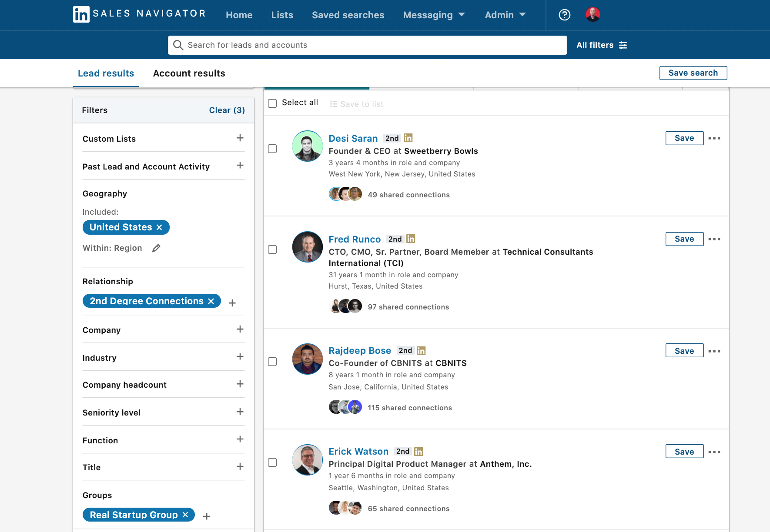This screenshot has width=770, height=532.
Task: Tick the checkbox for Rajdeep Bose
Action: click(272, 362)
